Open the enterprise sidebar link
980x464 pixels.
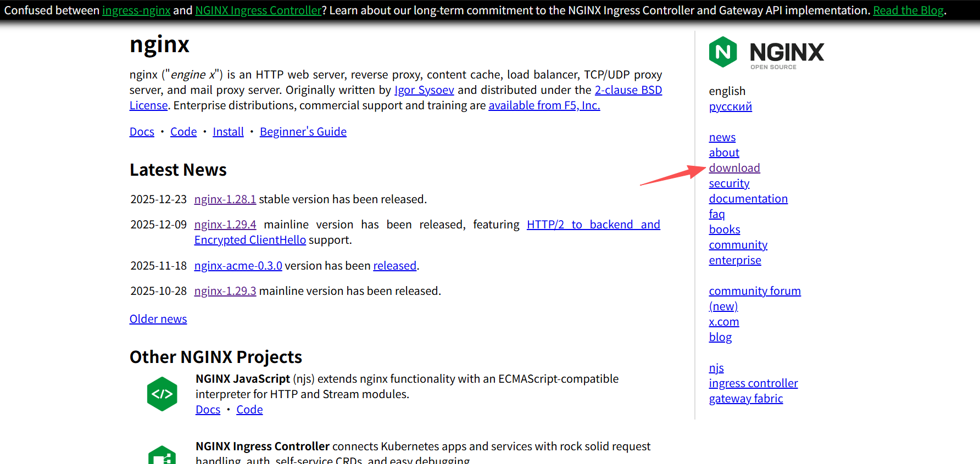tap(735, 260)
